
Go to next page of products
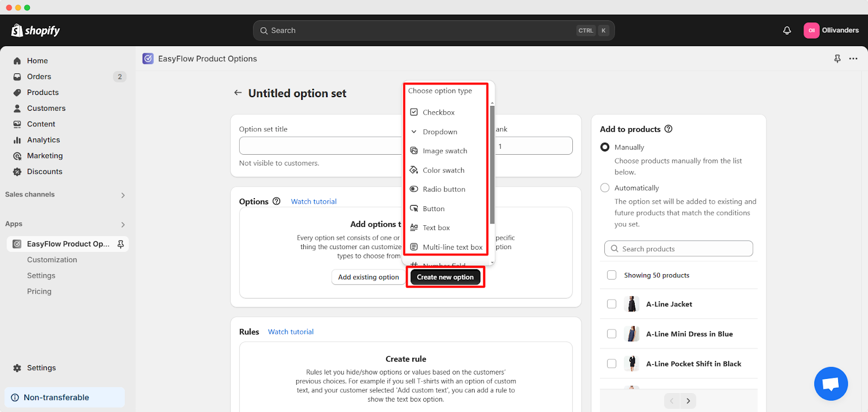[688, 401]
